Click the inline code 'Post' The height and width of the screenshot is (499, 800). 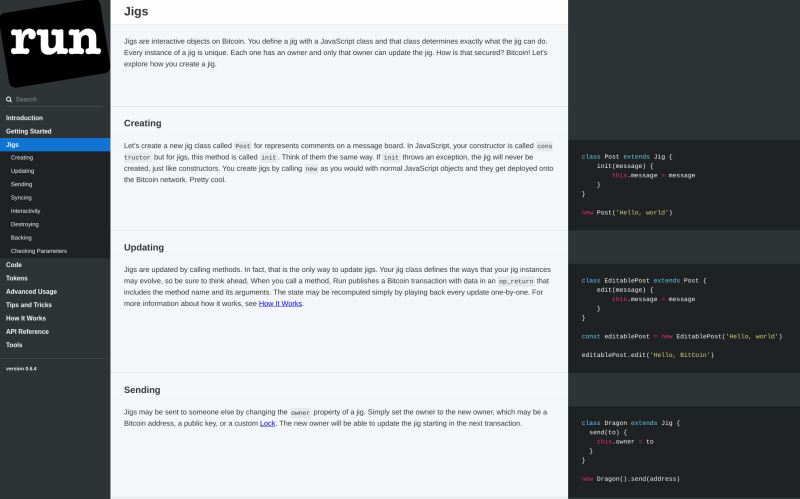(x=242, y=146)
